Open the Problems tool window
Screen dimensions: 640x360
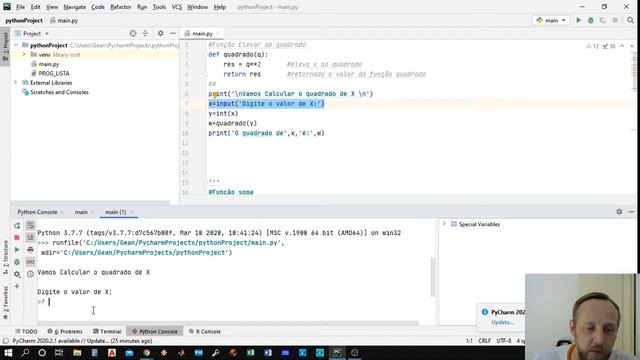click(65, 331)
